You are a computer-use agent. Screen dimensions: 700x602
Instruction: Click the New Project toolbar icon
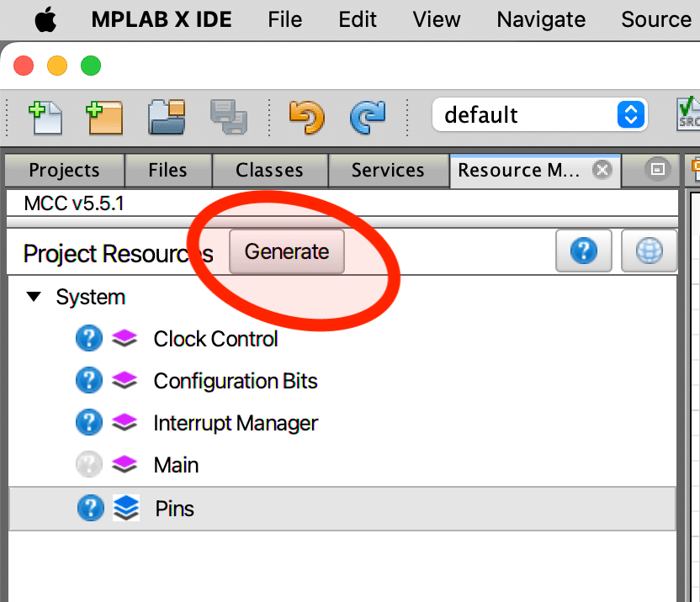click(104, 118)
